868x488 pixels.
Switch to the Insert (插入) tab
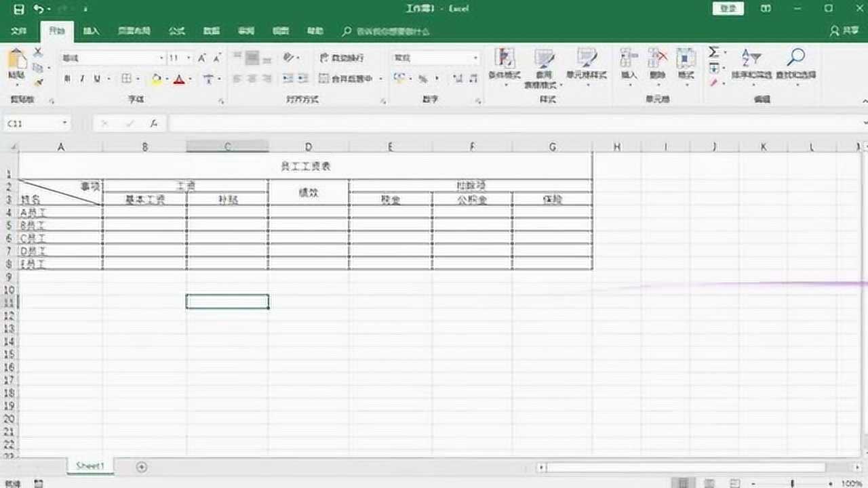pyautogui.click(x=91, y=31)
